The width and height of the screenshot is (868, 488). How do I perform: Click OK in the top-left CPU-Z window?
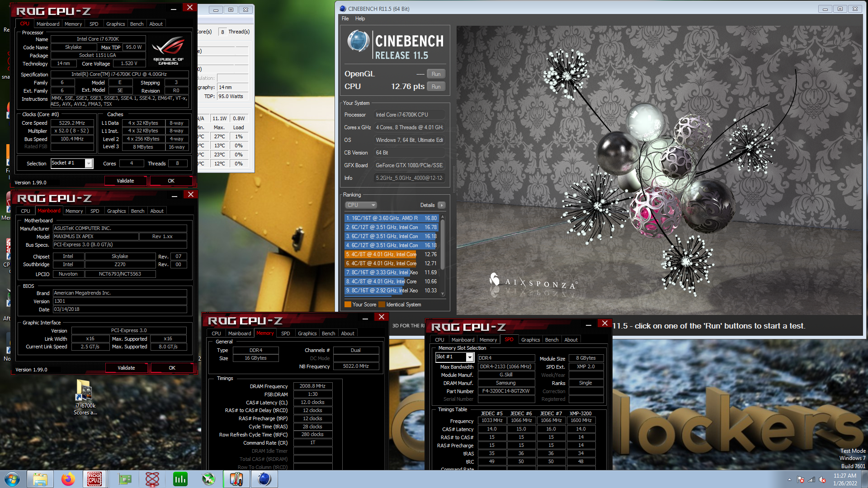pos(171,181)
